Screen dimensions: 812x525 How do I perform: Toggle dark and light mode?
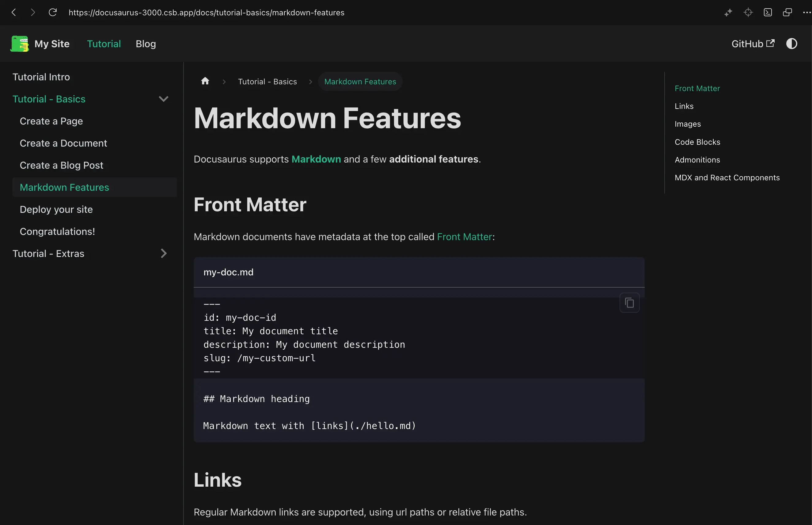tap(791, 44)
